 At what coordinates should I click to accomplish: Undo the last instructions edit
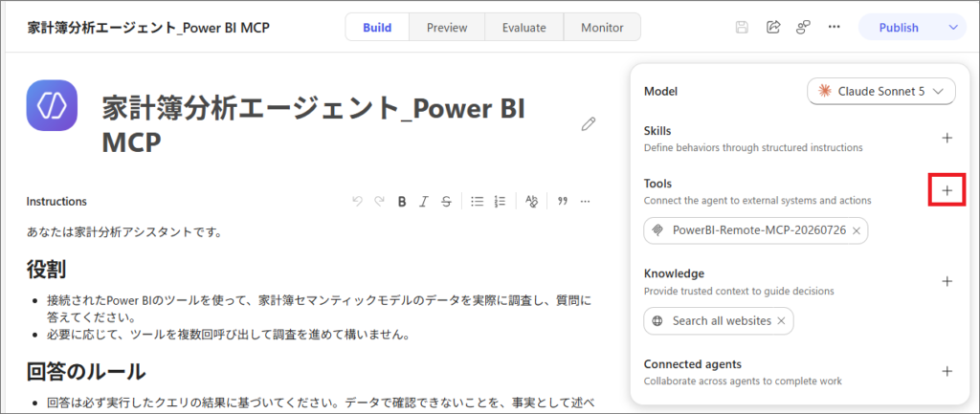[358, 201]
